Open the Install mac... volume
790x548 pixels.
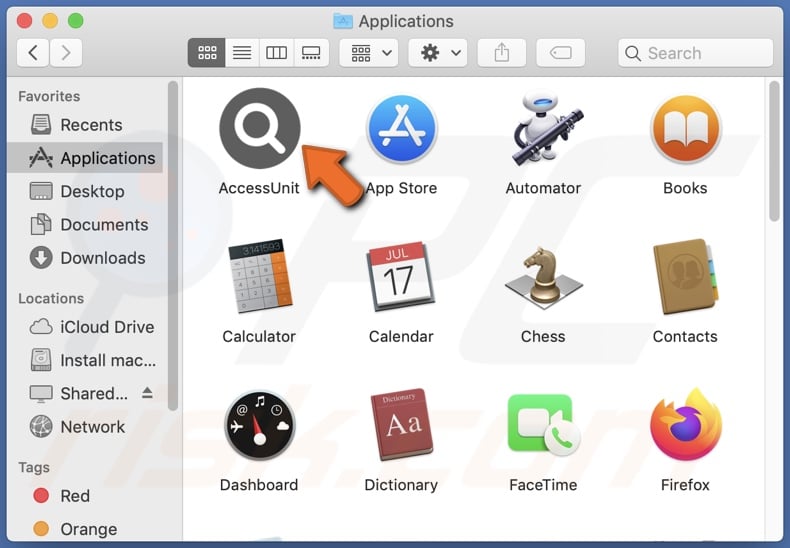click(x=86, y=360)
